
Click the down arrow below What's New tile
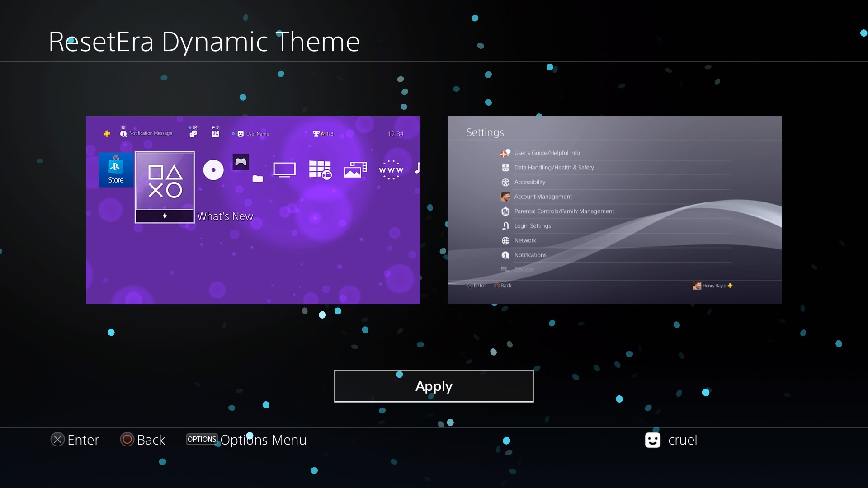165,216
